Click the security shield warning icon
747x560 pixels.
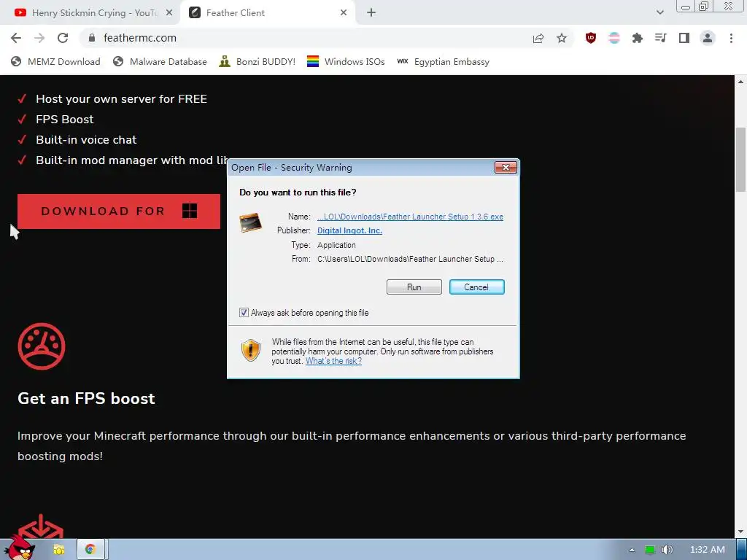click(x=251, y=351)
